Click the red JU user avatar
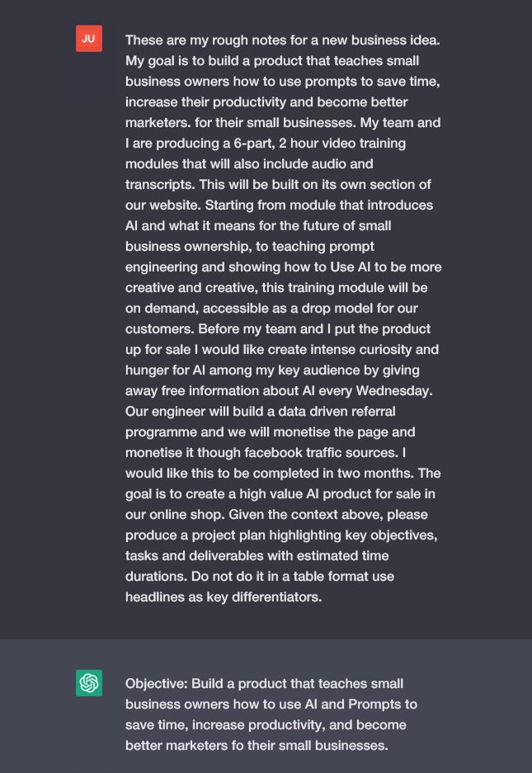Image resolution: width=532 pixels, height=773 pixels. point(89,39)
